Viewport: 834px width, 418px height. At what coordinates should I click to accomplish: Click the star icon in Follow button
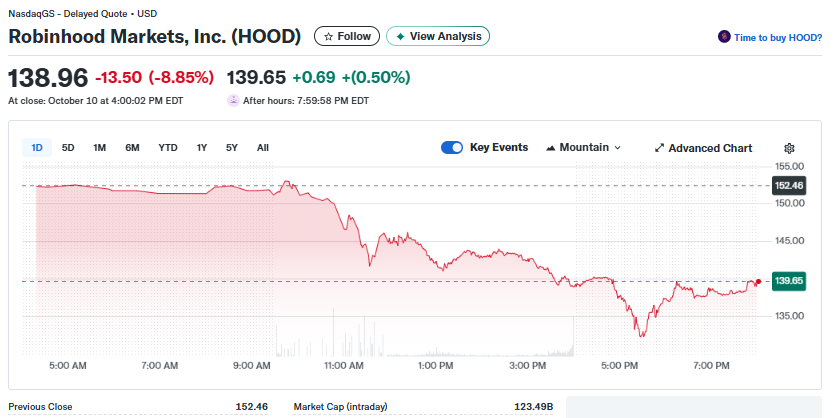tap(328, 37)
